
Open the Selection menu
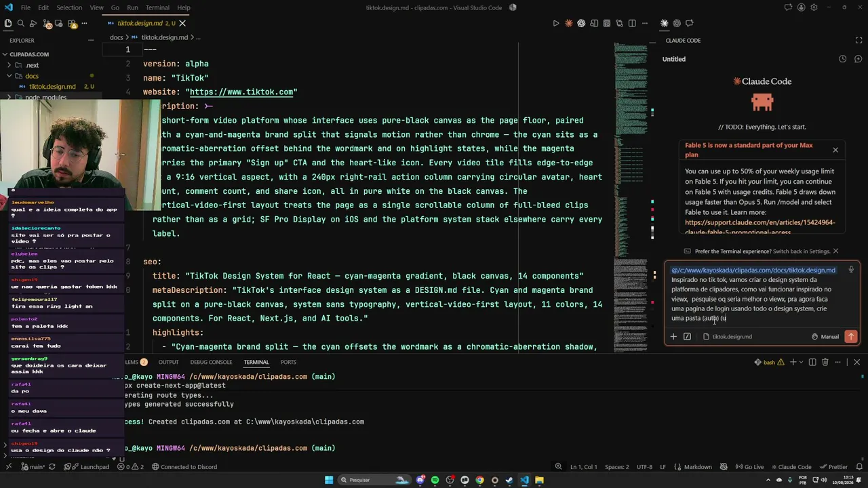coord(69,7)
